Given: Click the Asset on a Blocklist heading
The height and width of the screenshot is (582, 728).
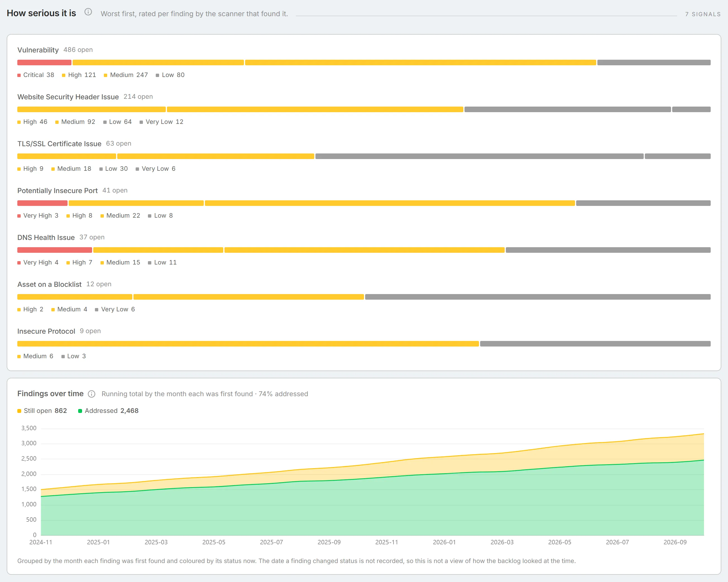Looking at the screenshot, I should (x=49, y=285).
